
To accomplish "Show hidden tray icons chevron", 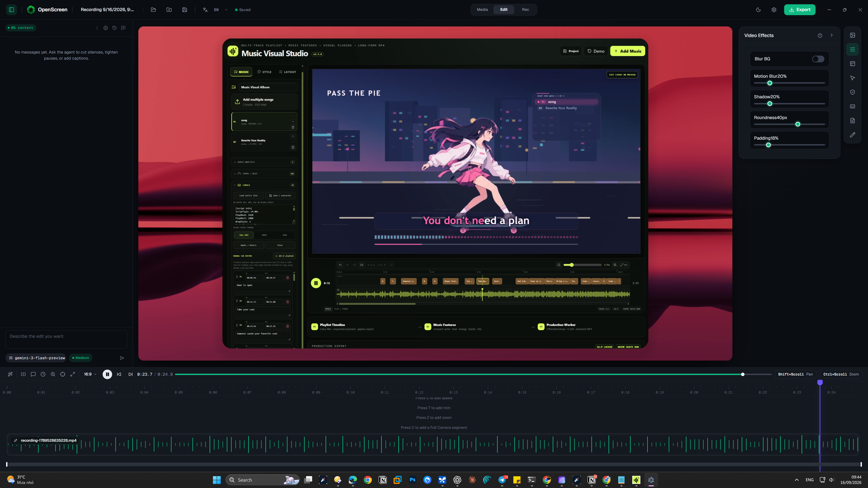I will 797,480.
